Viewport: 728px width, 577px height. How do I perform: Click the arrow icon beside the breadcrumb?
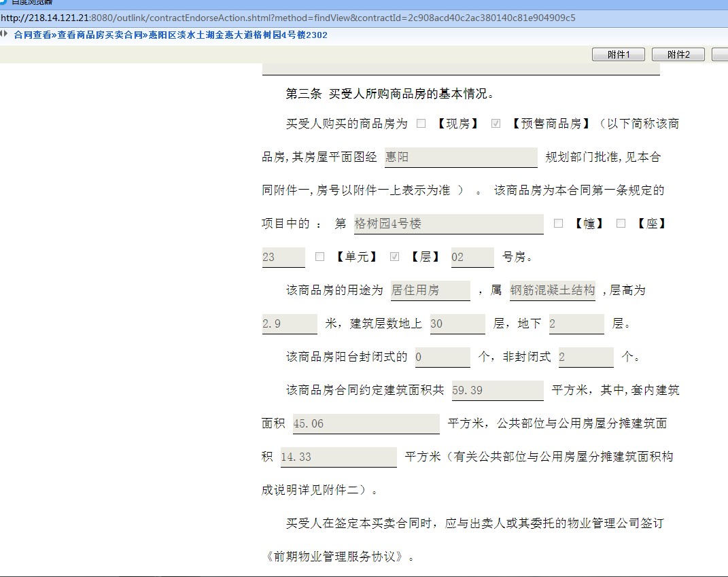point(4,33)
